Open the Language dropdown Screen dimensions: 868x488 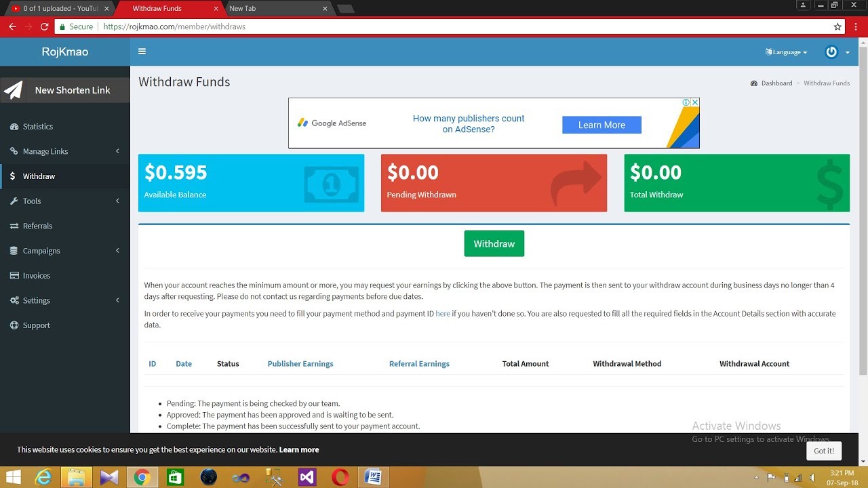click(787, 52)
